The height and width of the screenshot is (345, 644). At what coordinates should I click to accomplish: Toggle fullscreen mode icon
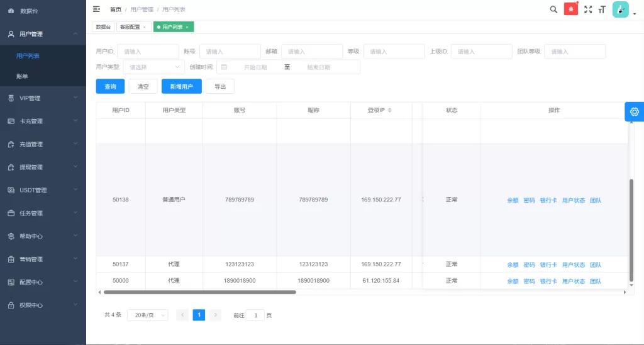[x=588, y=9]
